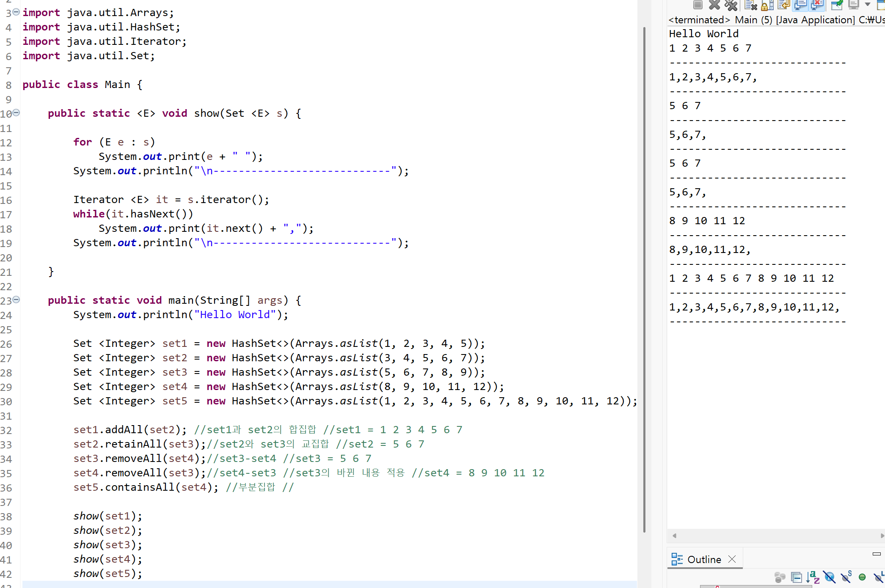Collapse the import block at line 3

(16, 12)
